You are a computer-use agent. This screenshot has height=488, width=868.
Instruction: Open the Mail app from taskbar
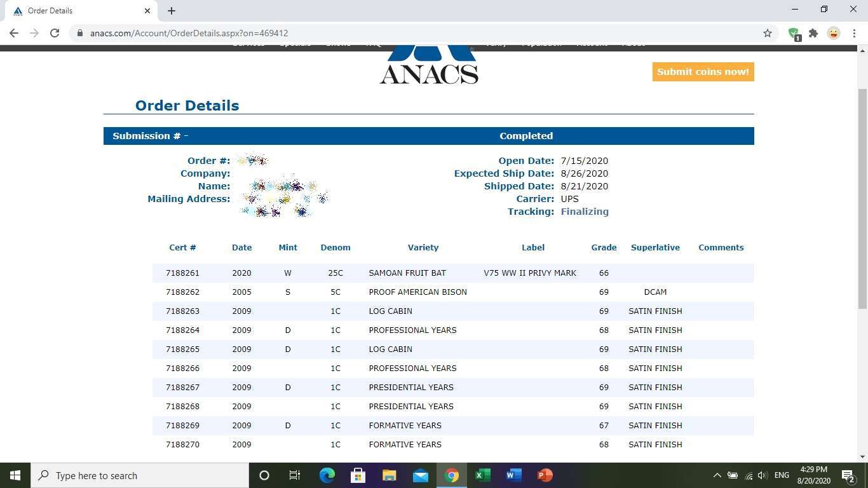(420, 475)
